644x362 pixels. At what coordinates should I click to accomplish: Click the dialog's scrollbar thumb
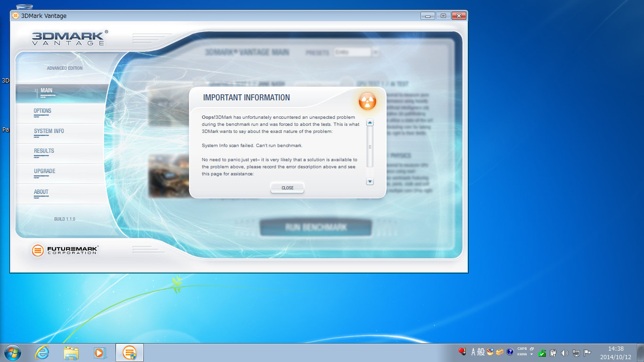tap(370, 147)
